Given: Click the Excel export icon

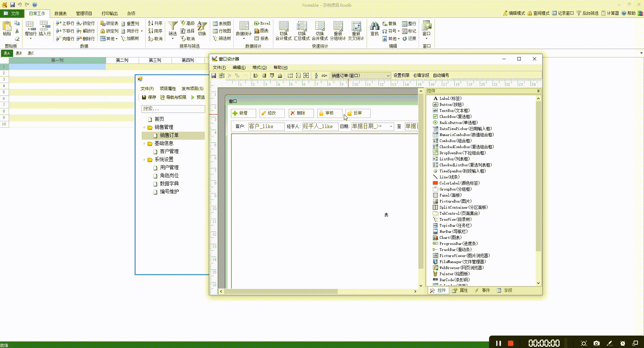Looking at the screenshot, I should pyautogui.click(x=262, y=23).
